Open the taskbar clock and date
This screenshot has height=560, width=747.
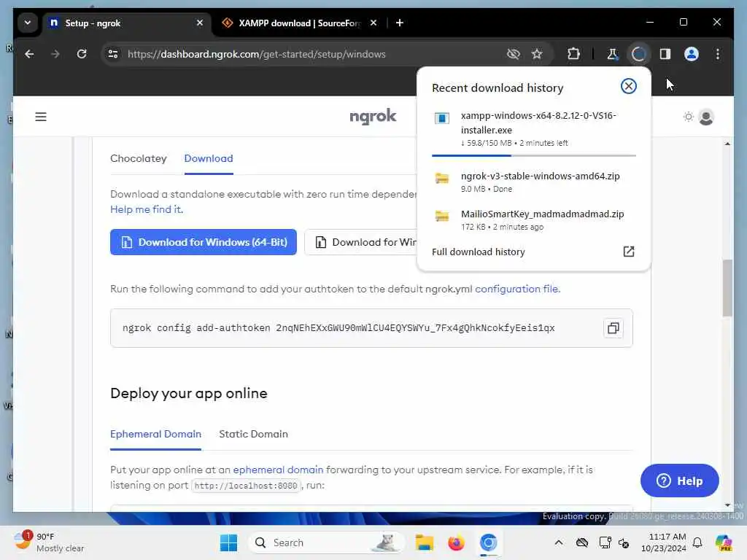664,542
